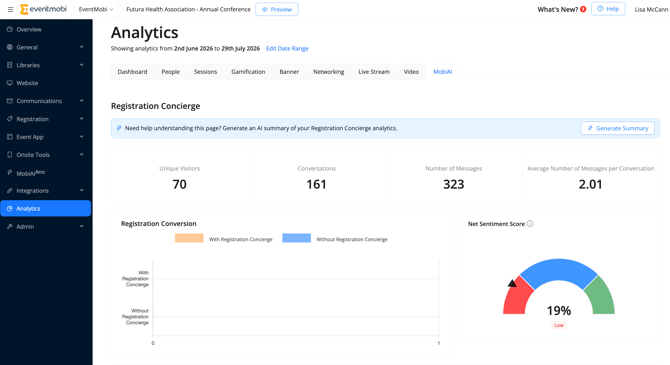Screen dimensions: 670x365
Task: Expand the Event App chevron
Action: pos(81,137)
